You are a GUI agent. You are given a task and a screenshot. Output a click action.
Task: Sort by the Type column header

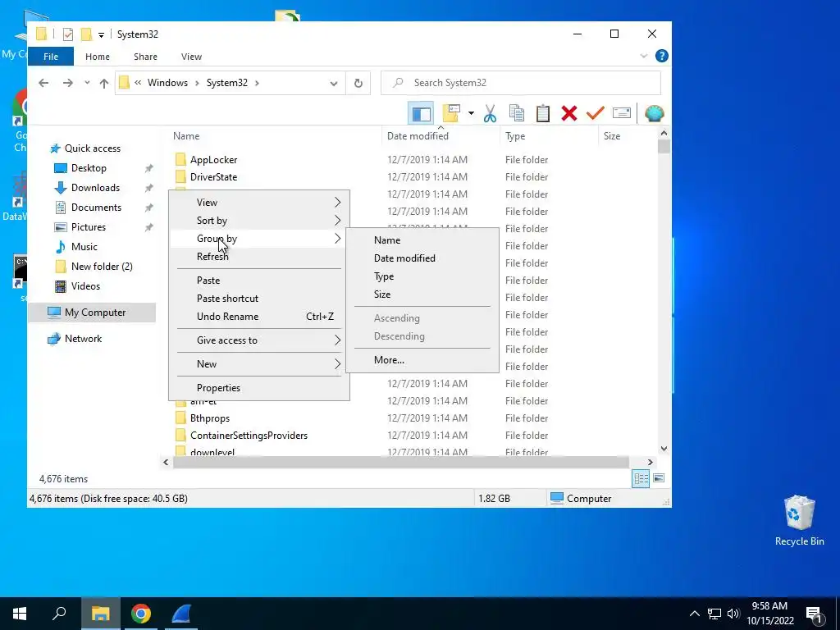pos(515,136)
